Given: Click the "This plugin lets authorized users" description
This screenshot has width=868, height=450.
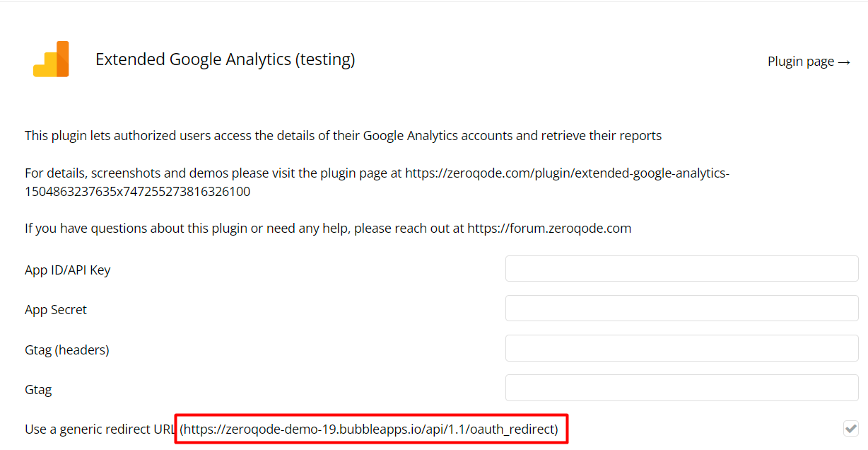Looking at the screenshot, I should pos(343,135).
